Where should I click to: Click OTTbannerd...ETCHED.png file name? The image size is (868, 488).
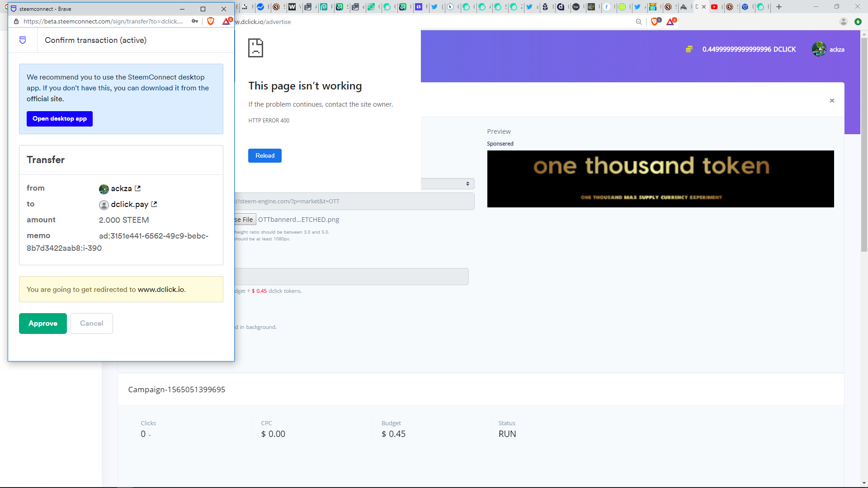tap(298, 220)
